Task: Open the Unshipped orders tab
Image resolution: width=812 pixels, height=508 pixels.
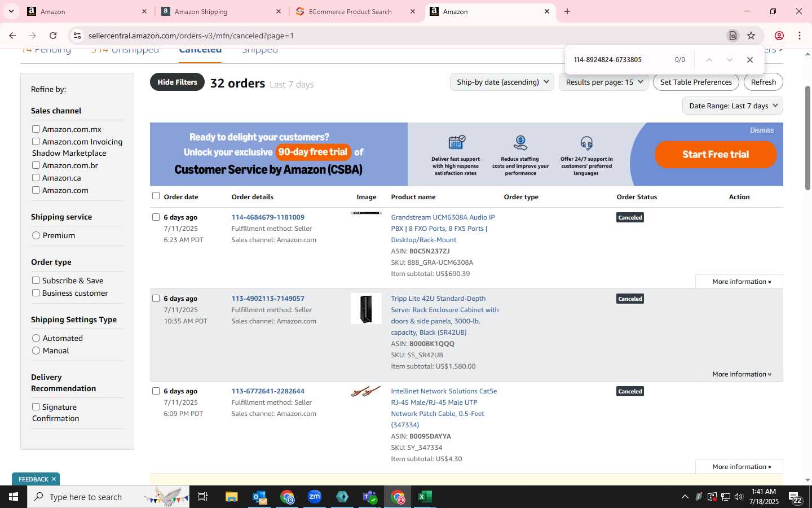Action: (x=125, y=50)
